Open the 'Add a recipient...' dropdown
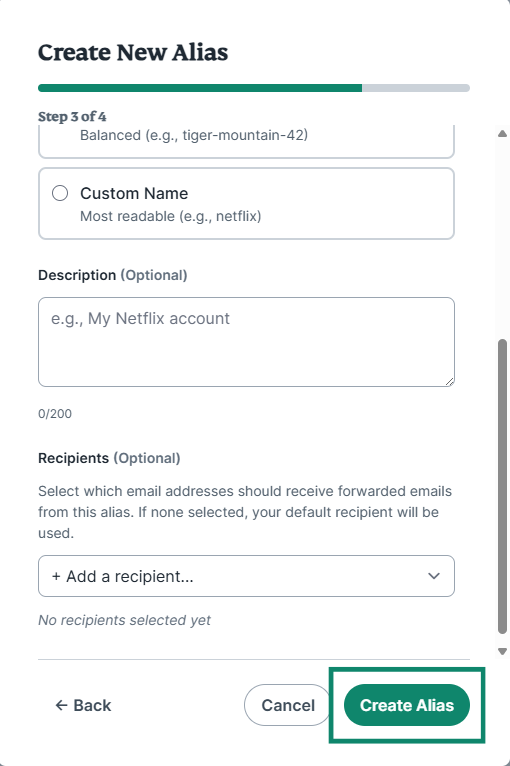 tap(246, 576)
